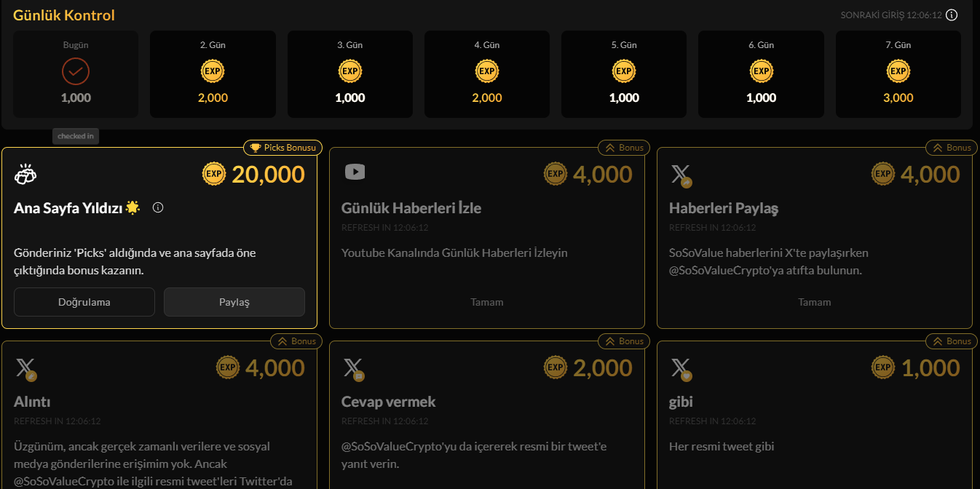
Task: Click the X icon on the gibi card
Action: tap(680, 368)
